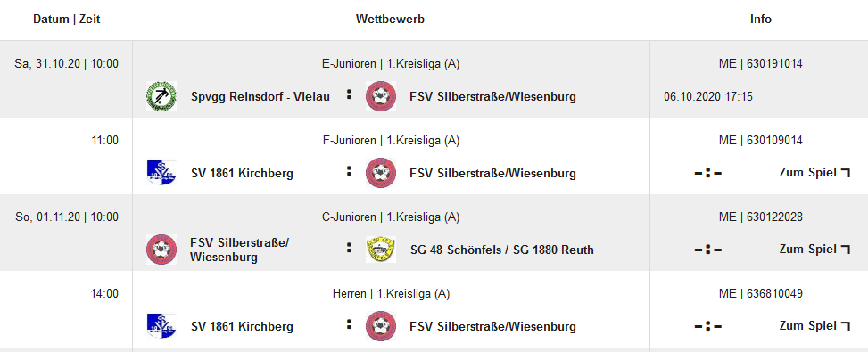Click E-Junioren | 1.Kreisliga (A) competition text

coord(391,63)
